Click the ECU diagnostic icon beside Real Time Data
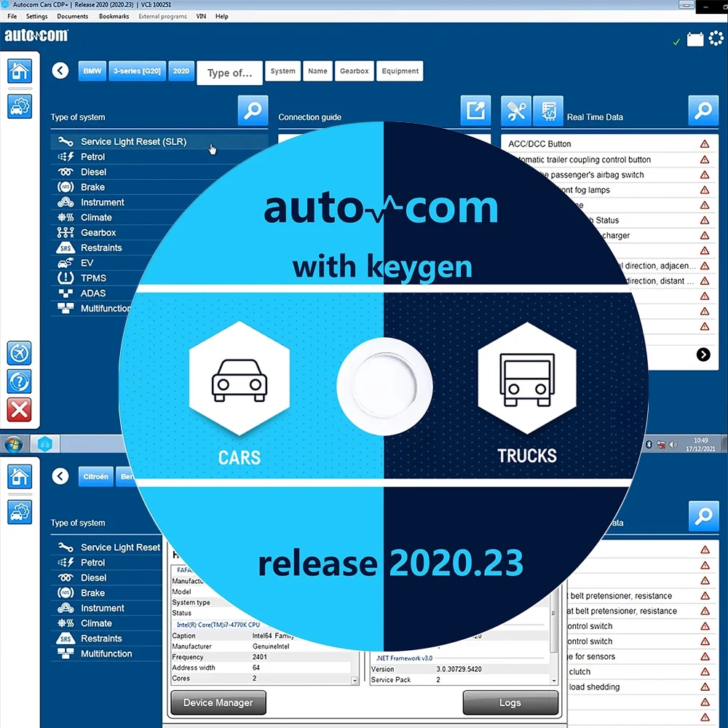The image size is (728, 728). 548,111
